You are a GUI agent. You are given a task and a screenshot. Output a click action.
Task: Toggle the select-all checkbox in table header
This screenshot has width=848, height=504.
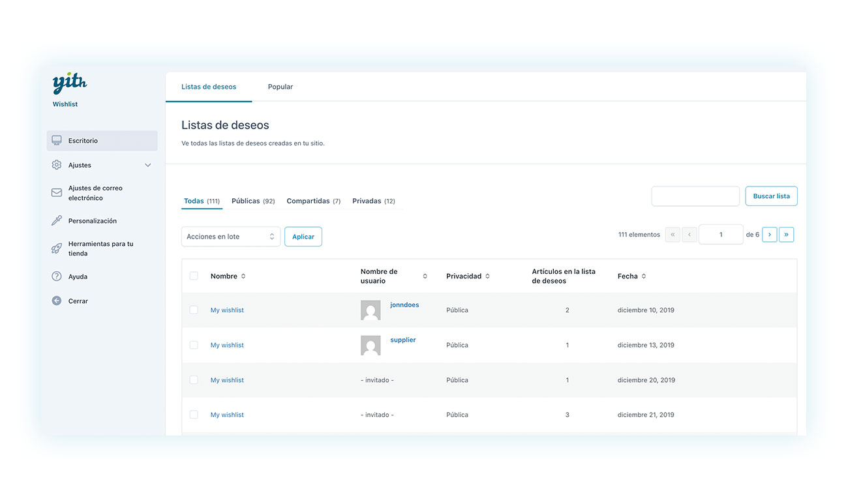click(194, 276)
